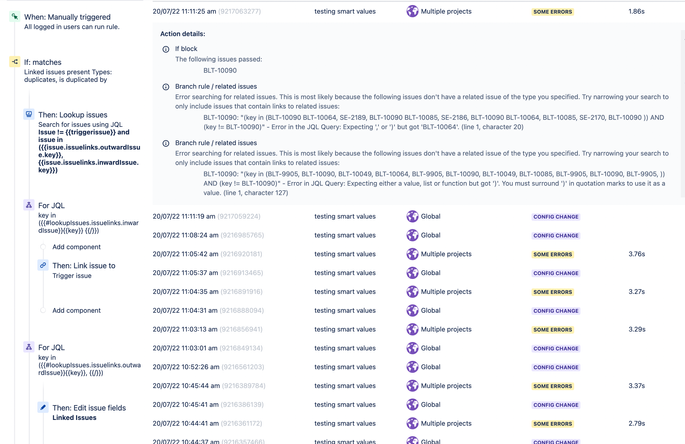Click globe icon in the 11:05:37 am row
The height and width of the screenshot is (444, 685).
[412, 273]
